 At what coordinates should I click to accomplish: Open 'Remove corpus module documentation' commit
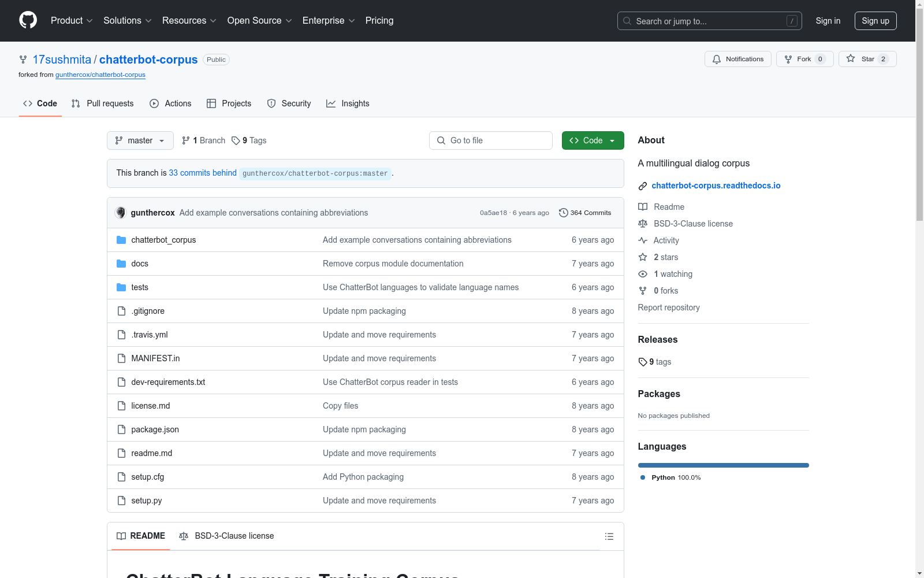click(393, 264)
